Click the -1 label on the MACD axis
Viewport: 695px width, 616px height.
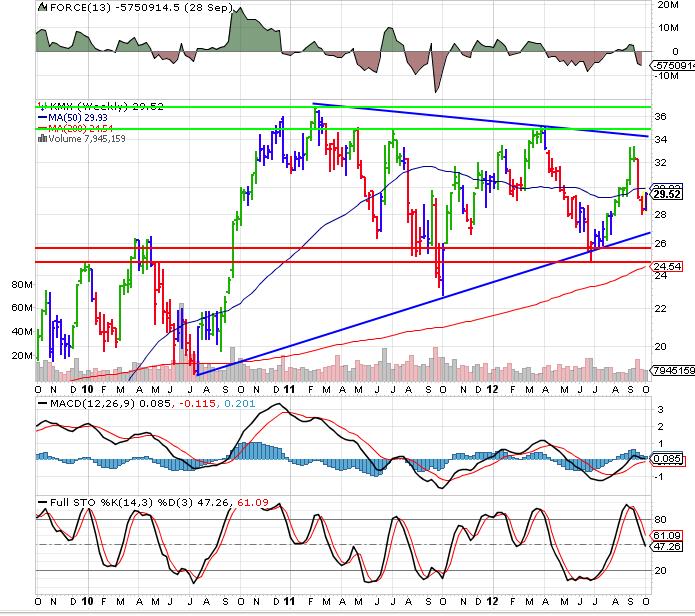(659, 477)
